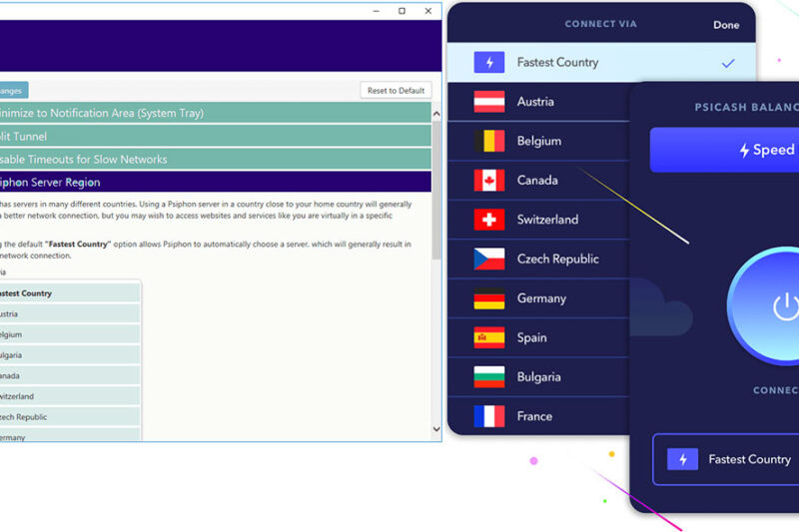The image size is (799, 532).
Task: Click the Switzerland flag icon
Action: coord(488,220)
